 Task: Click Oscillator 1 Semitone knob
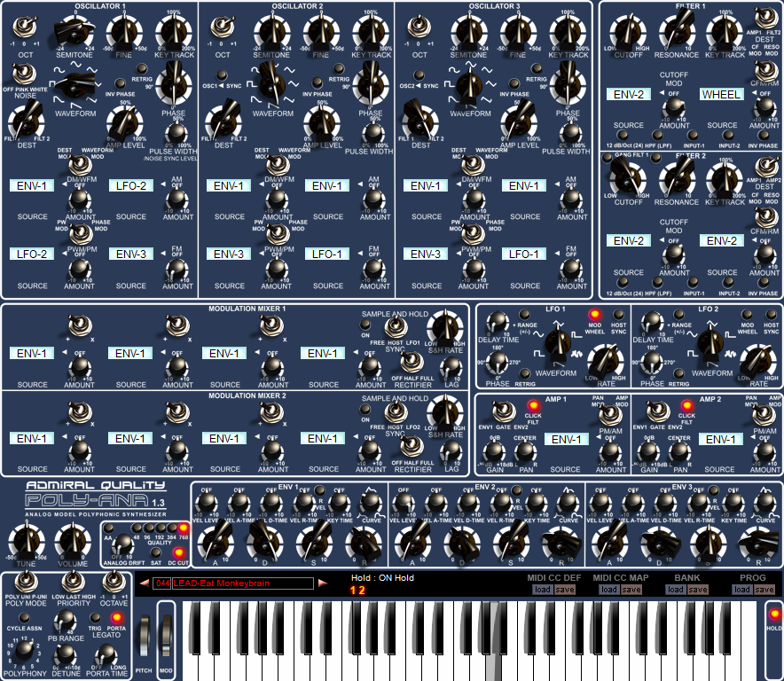[75, 33]
